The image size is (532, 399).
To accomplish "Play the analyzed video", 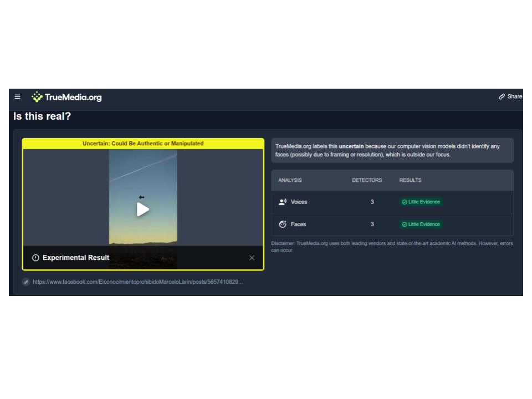I will [x=143, y=209].
